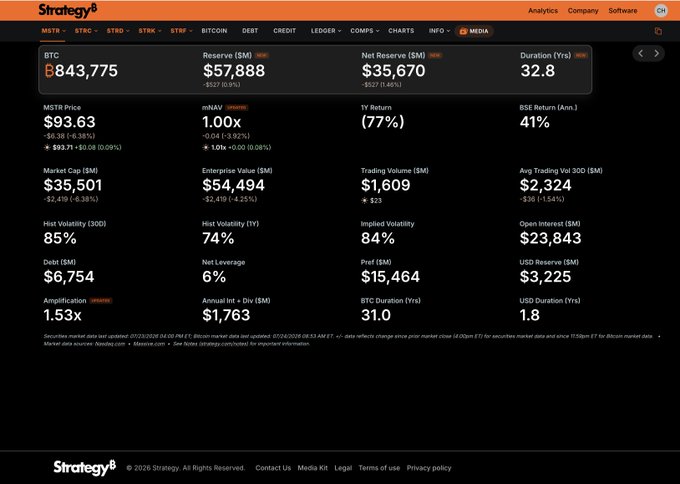
Task: Open the Massive.com data source link
Action: coord(149,344)
